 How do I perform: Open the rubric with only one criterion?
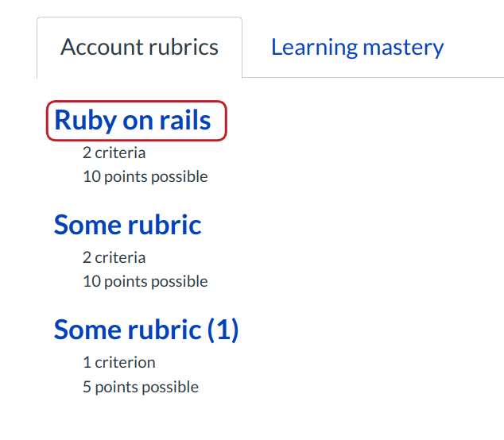click(146, 330)
